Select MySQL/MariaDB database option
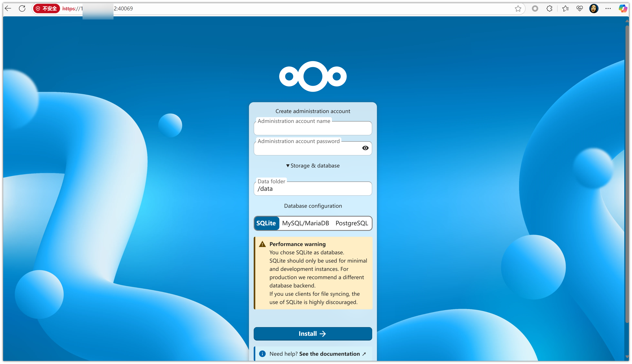The width and height of the screenshot is (632, 364). (305, 223)
